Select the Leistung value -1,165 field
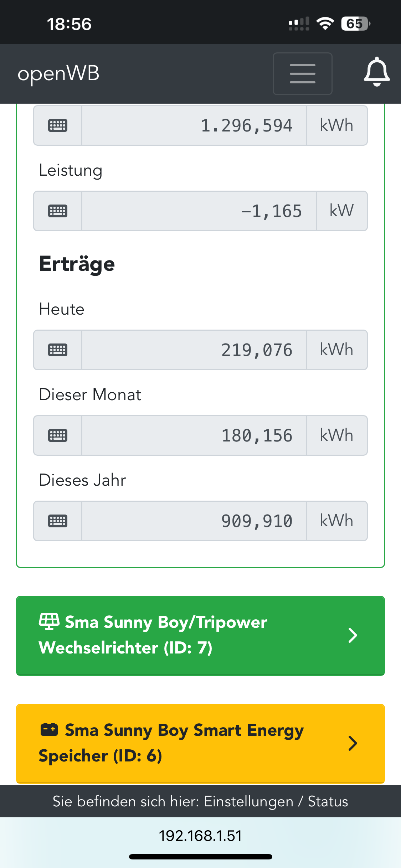This screenshot has height=868, width=401. [x=199, y=211]
